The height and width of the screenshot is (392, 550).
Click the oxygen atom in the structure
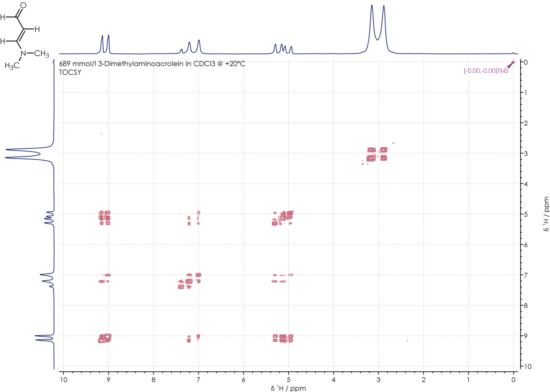point(23,5)
